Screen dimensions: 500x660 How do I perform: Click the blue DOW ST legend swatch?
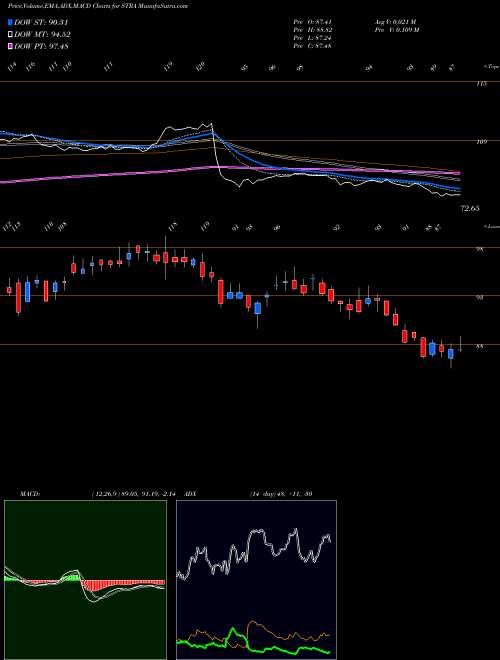pos(11,22)
